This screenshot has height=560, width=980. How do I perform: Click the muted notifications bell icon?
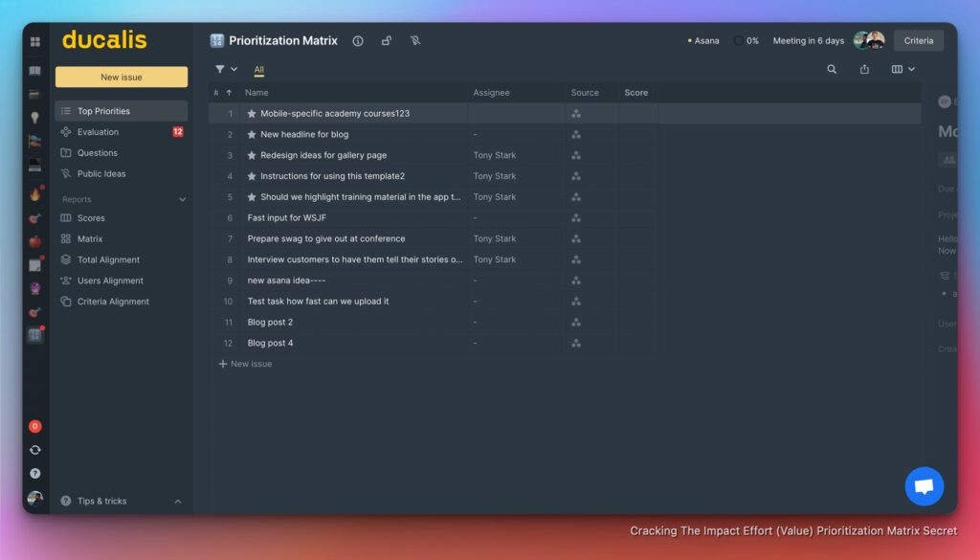[x=416, y=41]
